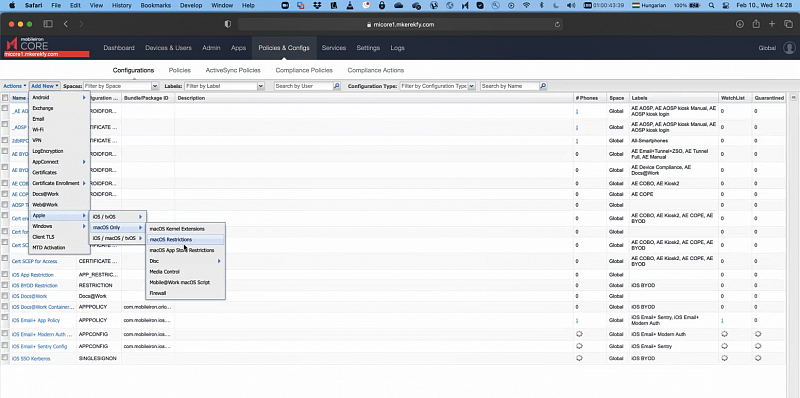Expand the Certificate Enrollment submenu

tap(59, 183)
